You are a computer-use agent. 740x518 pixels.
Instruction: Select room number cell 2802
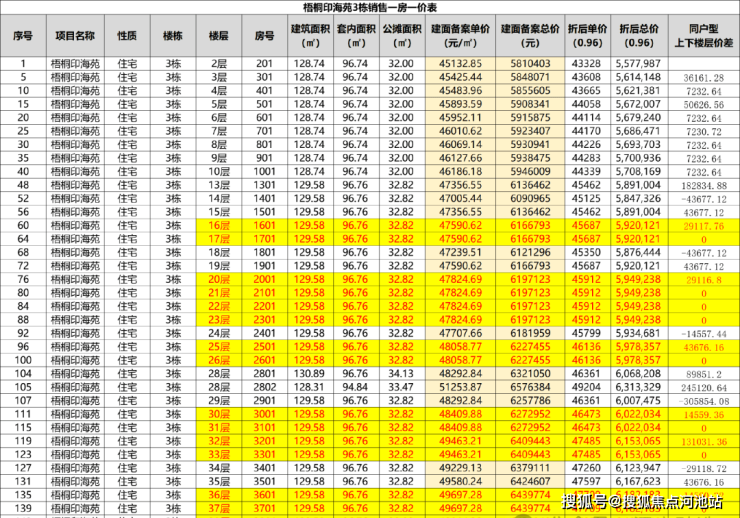pos(264,387)
